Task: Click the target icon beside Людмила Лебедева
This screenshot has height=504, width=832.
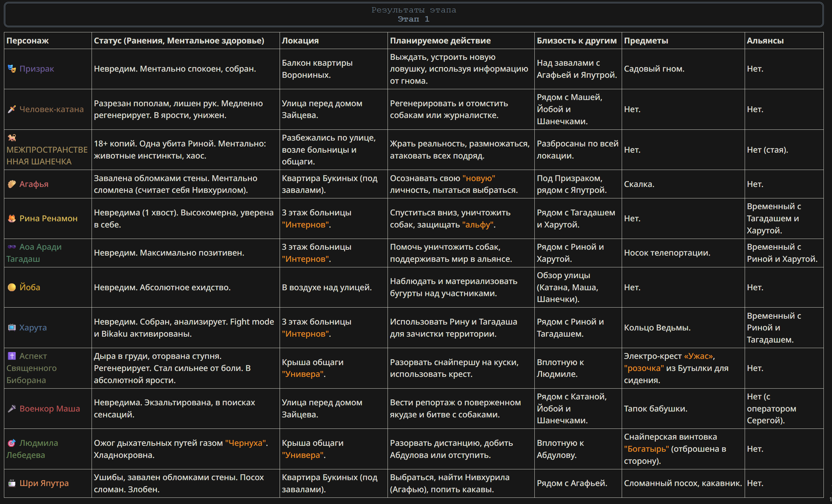Action: pos(12,443)
